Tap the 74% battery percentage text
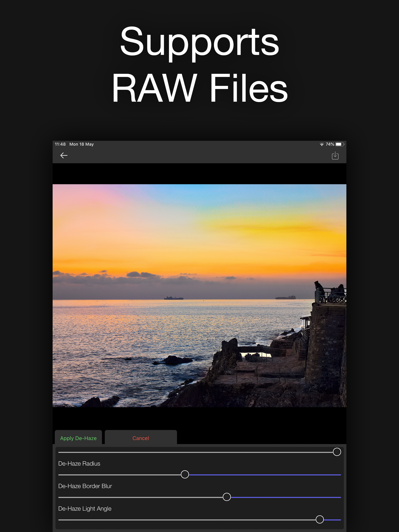 pyautogui.click(x=330, y=144)
